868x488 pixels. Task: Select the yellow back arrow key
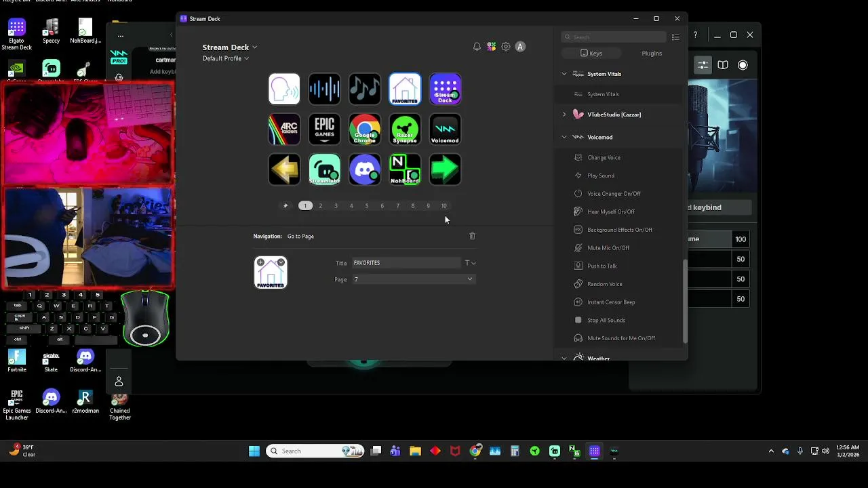pos(284,169)
